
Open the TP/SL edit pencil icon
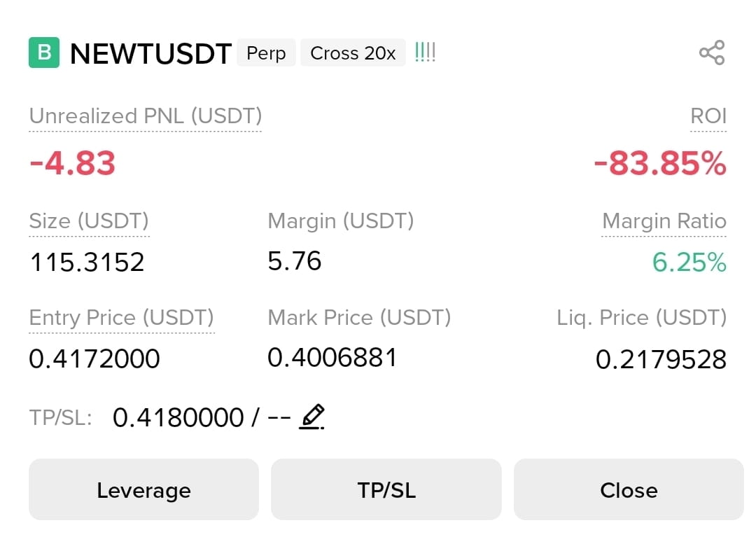point(312,417)
